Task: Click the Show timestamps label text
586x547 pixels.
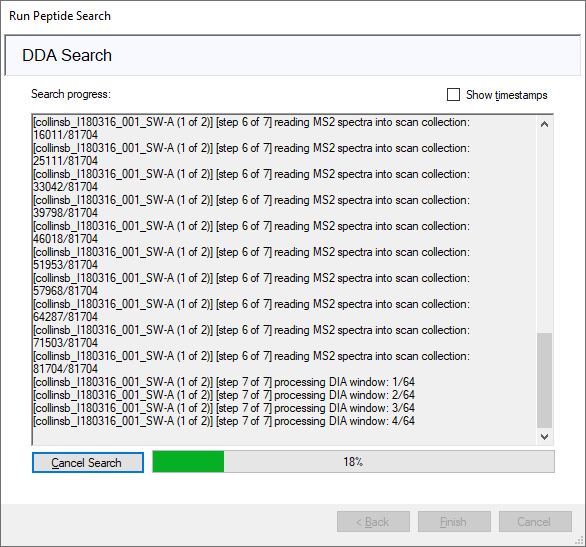Action: point(506,95)
